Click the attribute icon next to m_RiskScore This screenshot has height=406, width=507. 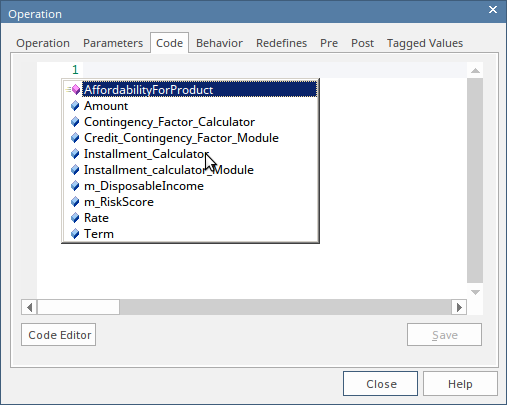tap(75, 202)
